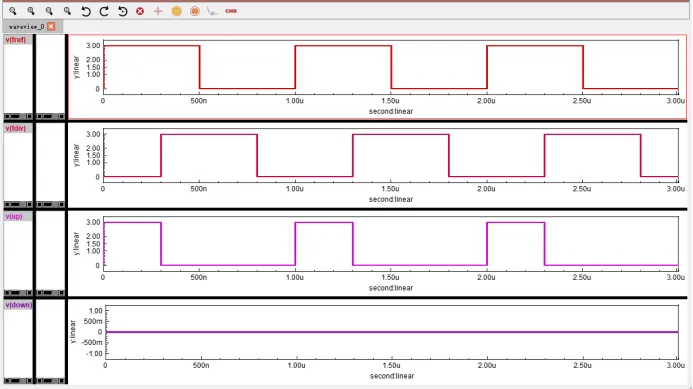Click the yellow circle toolbar icon
The image size is (693, 389).
(176, 11)
